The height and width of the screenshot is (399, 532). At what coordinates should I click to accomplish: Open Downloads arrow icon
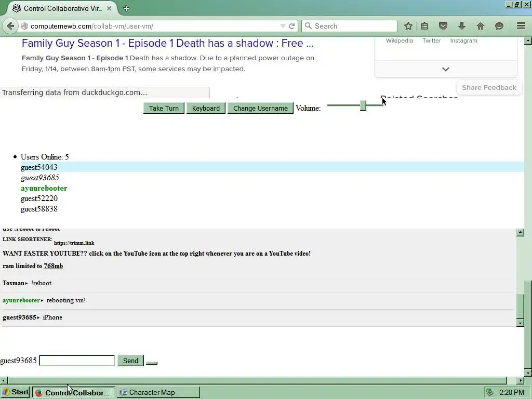click(x=462, y=26)
